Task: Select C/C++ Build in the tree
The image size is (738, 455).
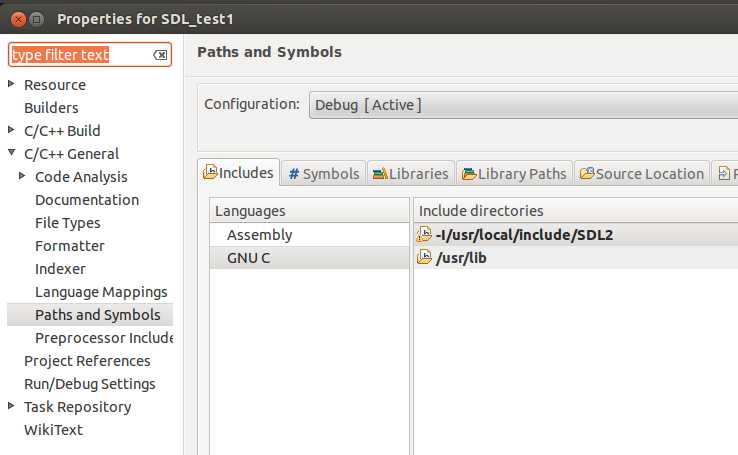Action: (62, 131)
